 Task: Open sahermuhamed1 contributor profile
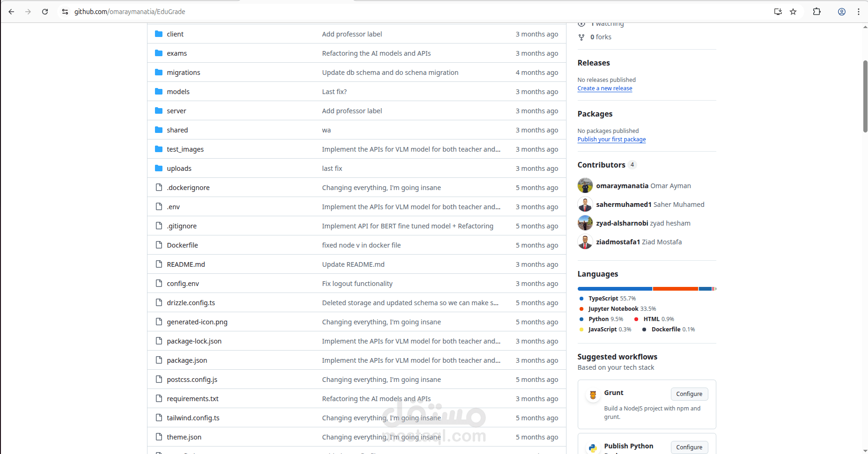tap(624, 205)
